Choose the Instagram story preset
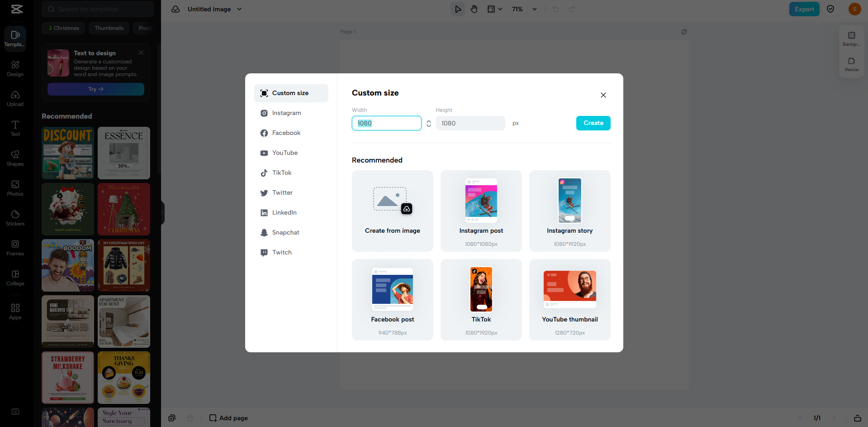The height and width of the screenshot is (427, 868). 569,211
